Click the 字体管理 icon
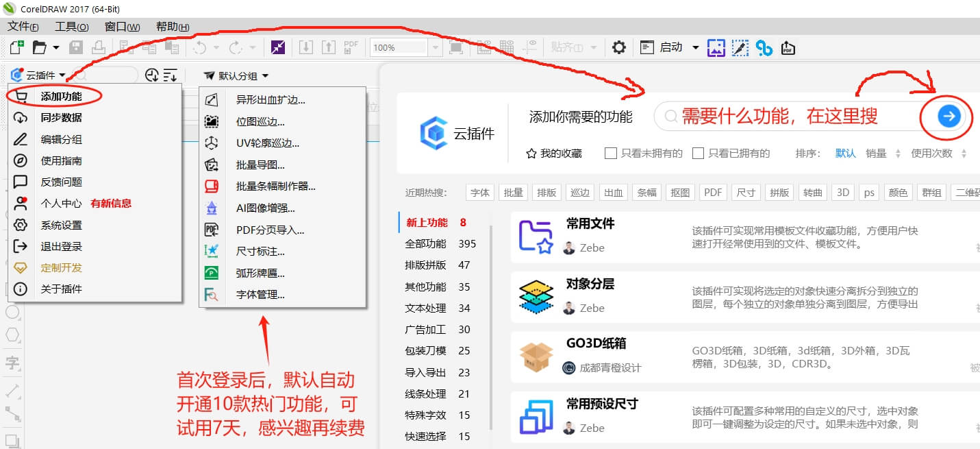The image size is (980, 449). (212, 295)
